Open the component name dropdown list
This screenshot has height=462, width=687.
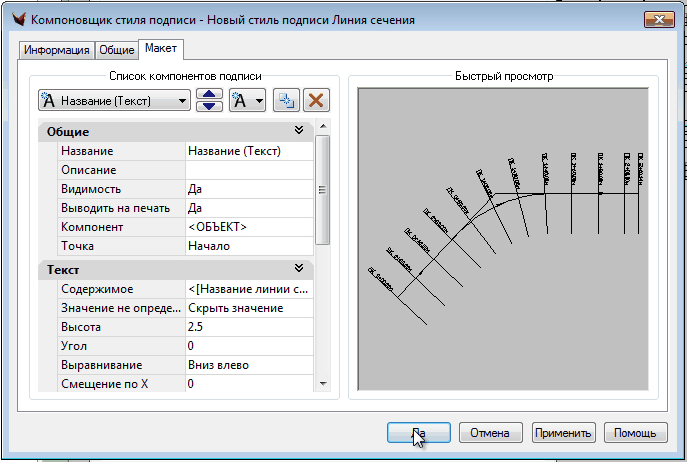tap(181, 100)
